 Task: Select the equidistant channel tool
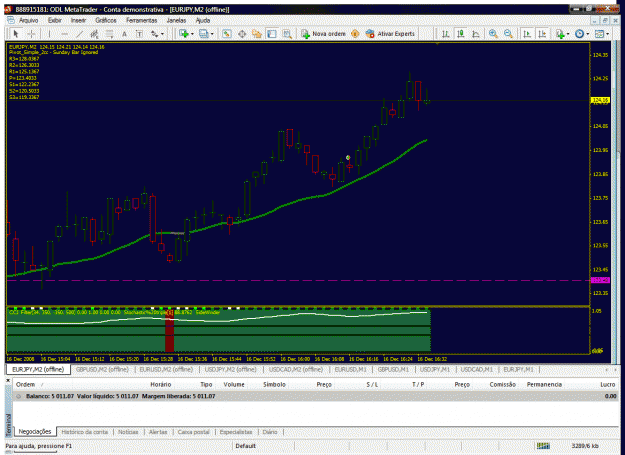pyautogui.click(x=94, y=34)
